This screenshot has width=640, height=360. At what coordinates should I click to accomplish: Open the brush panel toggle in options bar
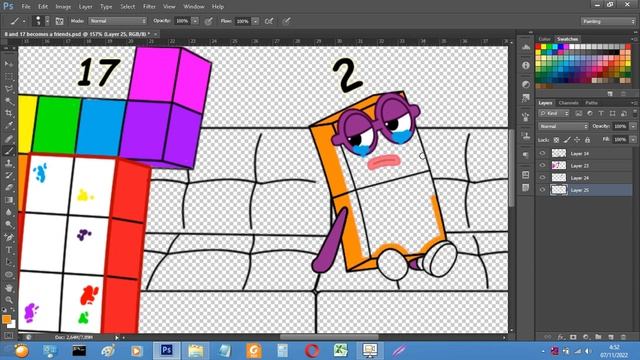click(60, 21)
